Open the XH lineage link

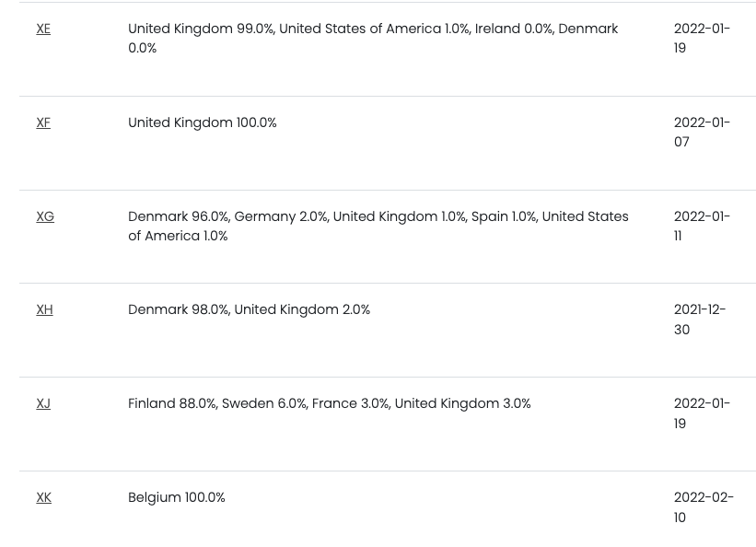(x=44, y=309)
